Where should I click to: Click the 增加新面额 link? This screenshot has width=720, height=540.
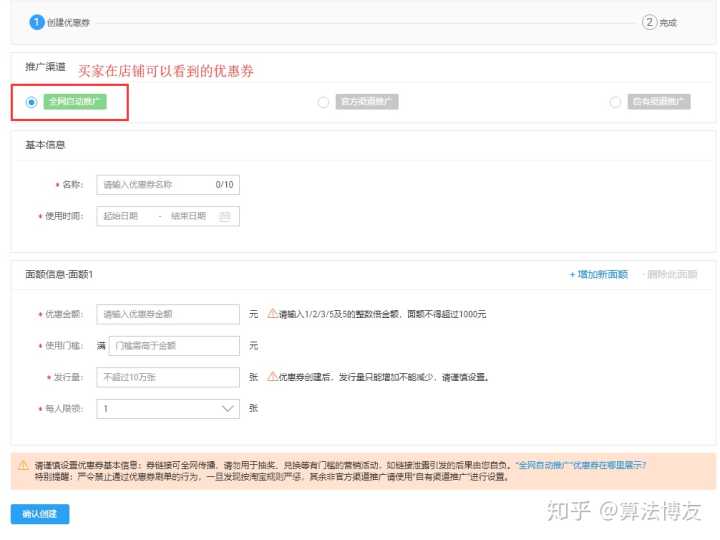pos(598,274)
